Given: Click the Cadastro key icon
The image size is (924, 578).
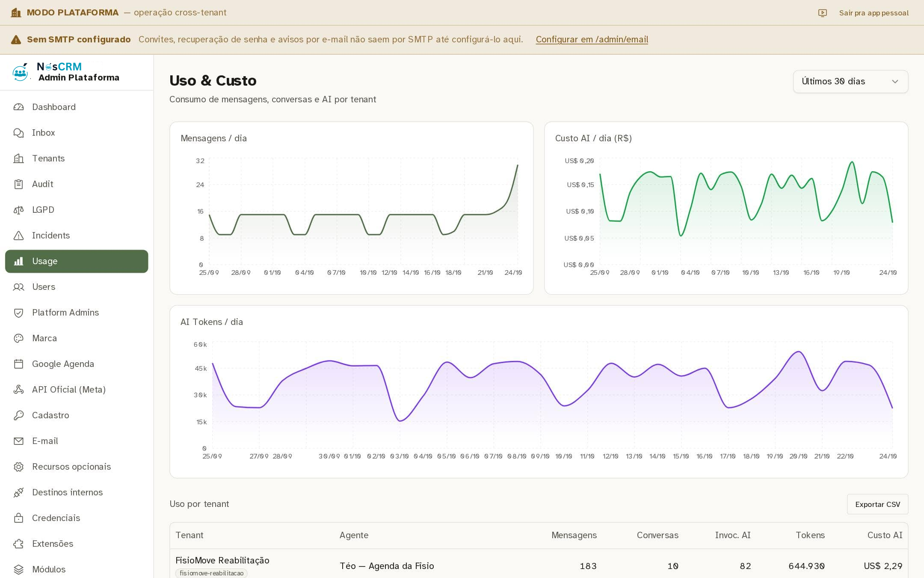Looking at the screenshot, I should [x=18, y=415].
